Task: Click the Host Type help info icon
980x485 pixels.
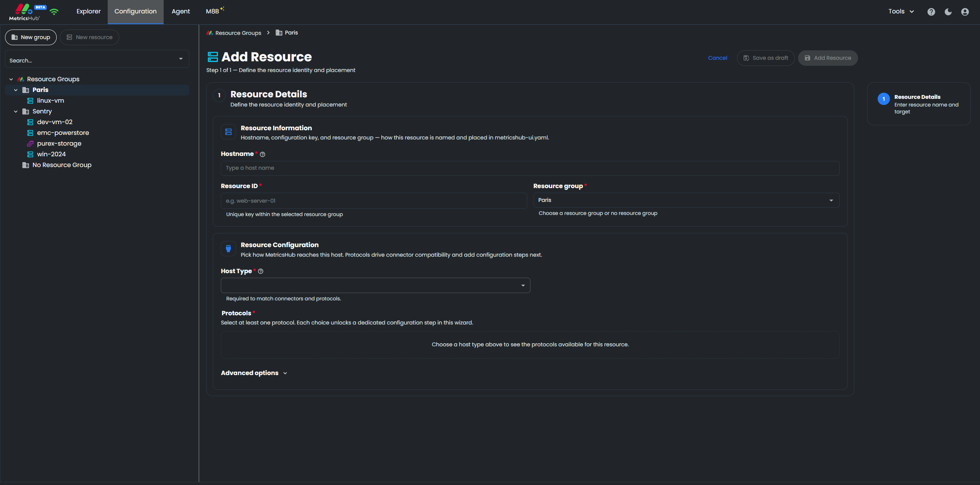Action: tap(261, 271)
